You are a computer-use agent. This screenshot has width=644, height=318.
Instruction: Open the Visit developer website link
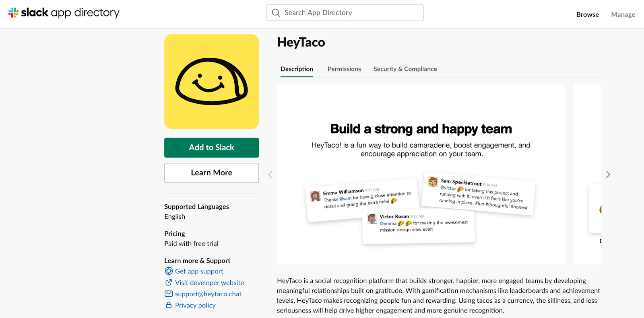[209, 283]
